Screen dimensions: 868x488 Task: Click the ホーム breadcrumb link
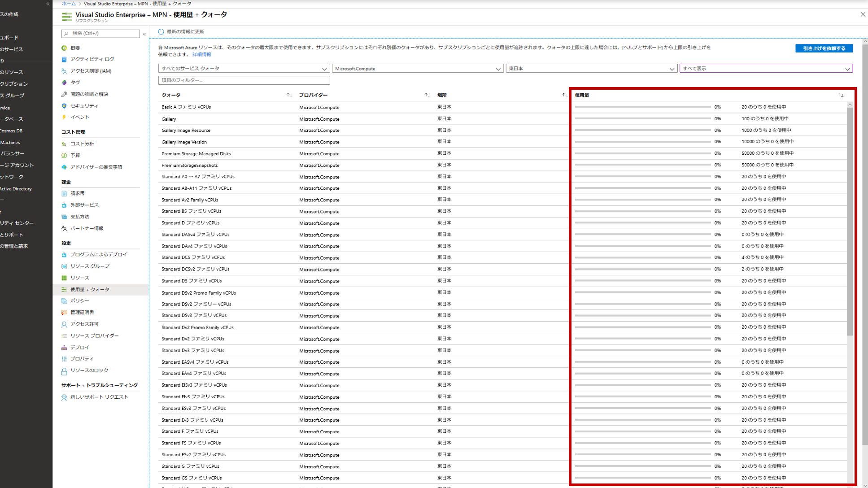[69, 4]
